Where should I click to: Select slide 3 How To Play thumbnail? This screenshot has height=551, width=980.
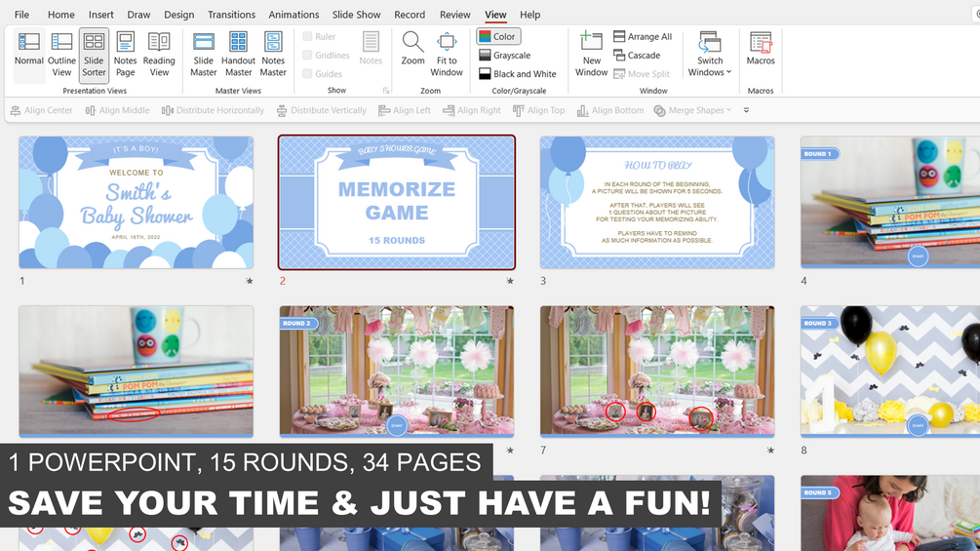(657, 203)
